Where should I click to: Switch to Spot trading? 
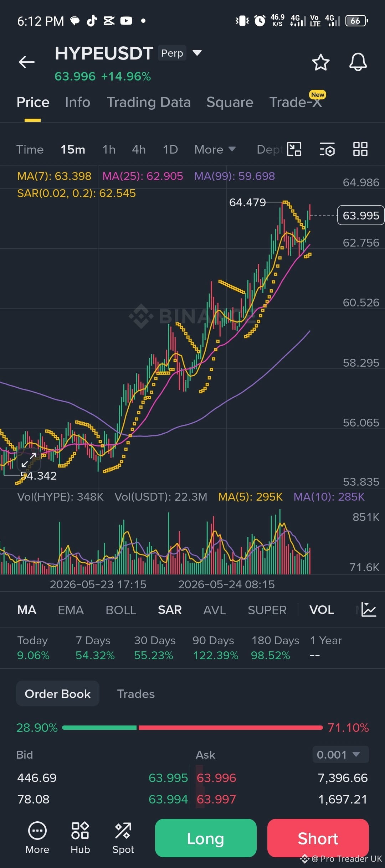tap(123, 838)
